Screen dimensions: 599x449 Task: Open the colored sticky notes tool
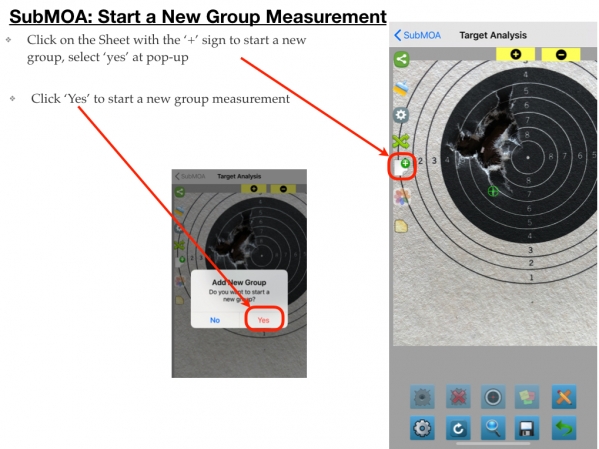528,397
